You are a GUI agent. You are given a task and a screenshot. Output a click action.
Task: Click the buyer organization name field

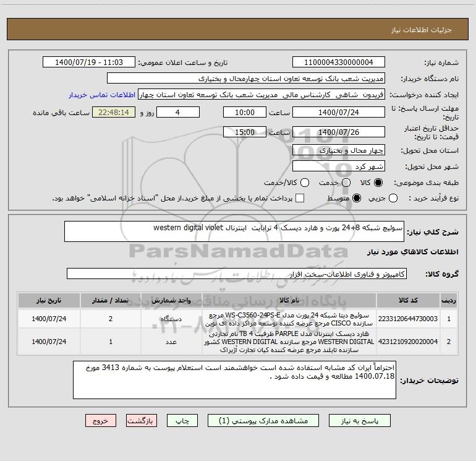coord(246,79)
